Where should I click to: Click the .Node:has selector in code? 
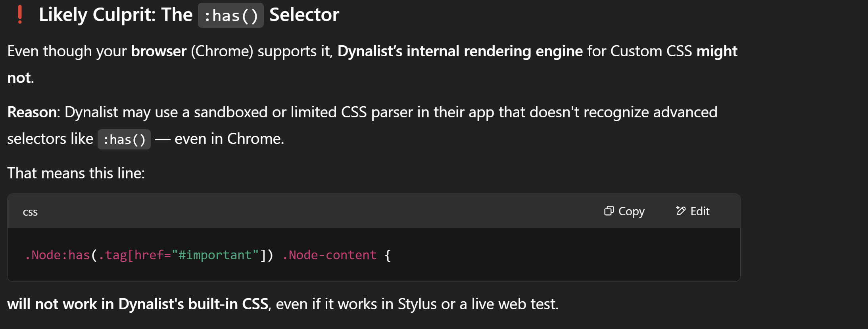(57, 255)
